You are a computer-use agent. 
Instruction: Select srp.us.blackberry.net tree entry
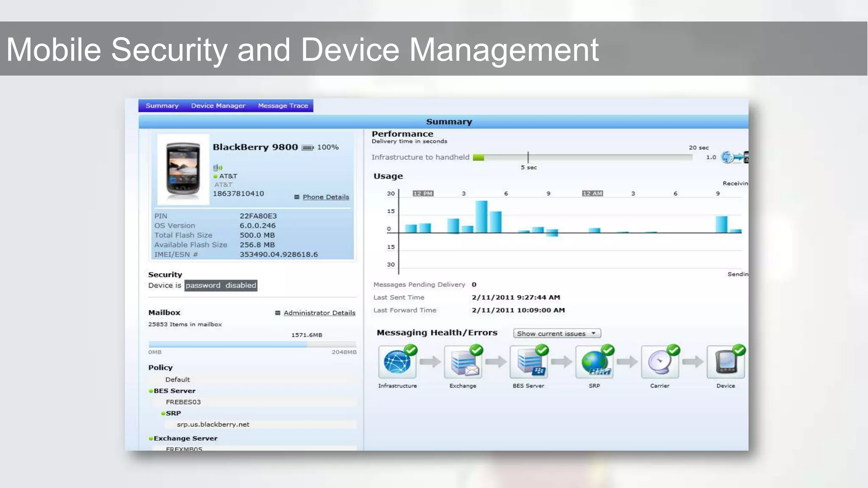(x=213, y=424)
